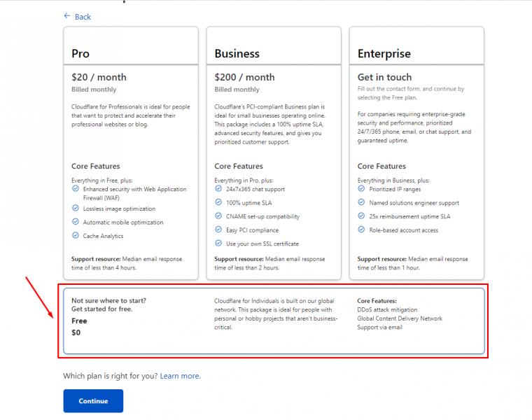532x420 pixels.
Task: Click '24x7x365 chat support' feature text
Action: point(255,189)
